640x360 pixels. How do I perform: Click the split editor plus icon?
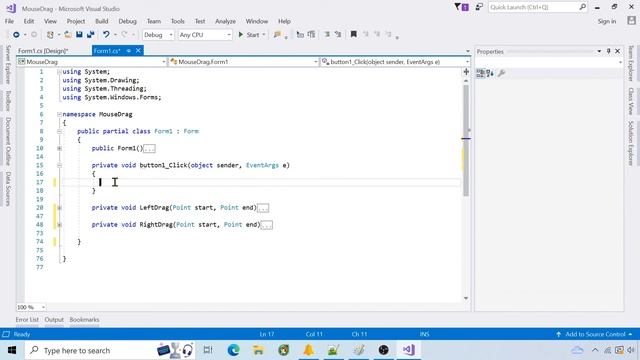point(466,72)
